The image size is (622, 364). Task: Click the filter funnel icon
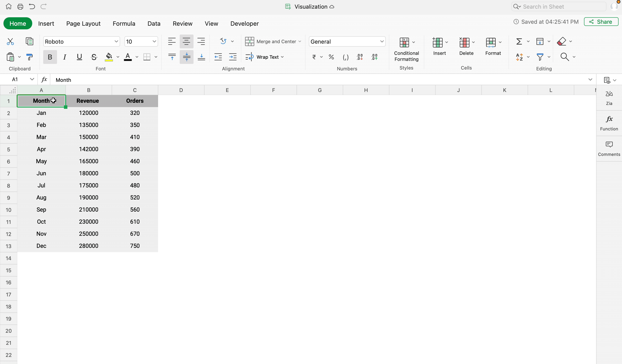tap(540, 57)
